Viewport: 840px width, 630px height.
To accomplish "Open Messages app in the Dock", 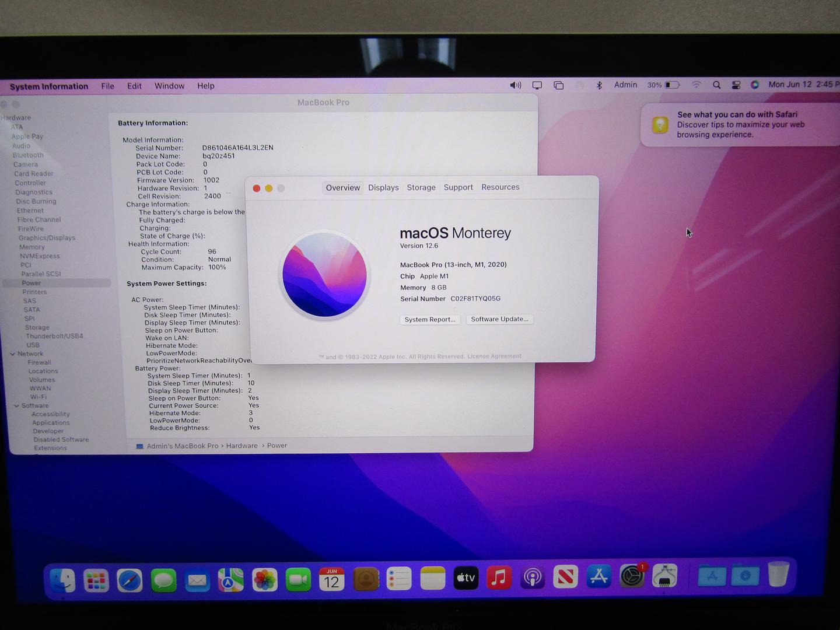I will pos(163,580).
